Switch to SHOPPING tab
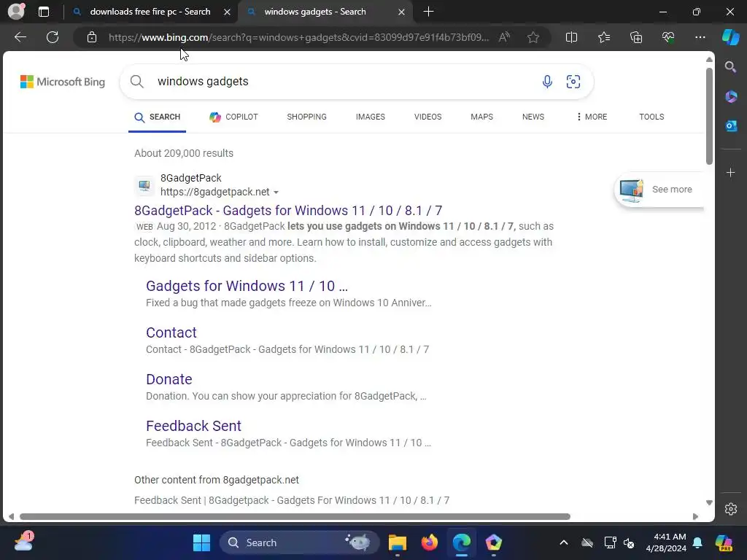The height and width of the screenshot is (560, 747). tap(307, 117)
